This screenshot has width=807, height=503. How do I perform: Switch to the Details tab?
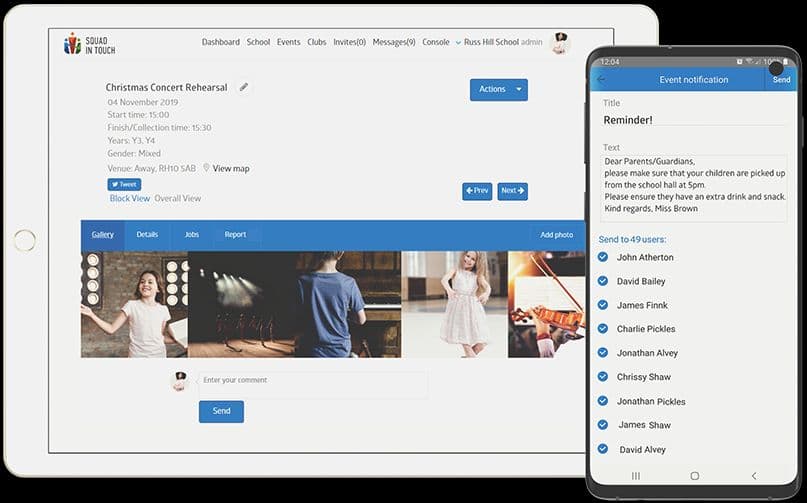[147, 235]
